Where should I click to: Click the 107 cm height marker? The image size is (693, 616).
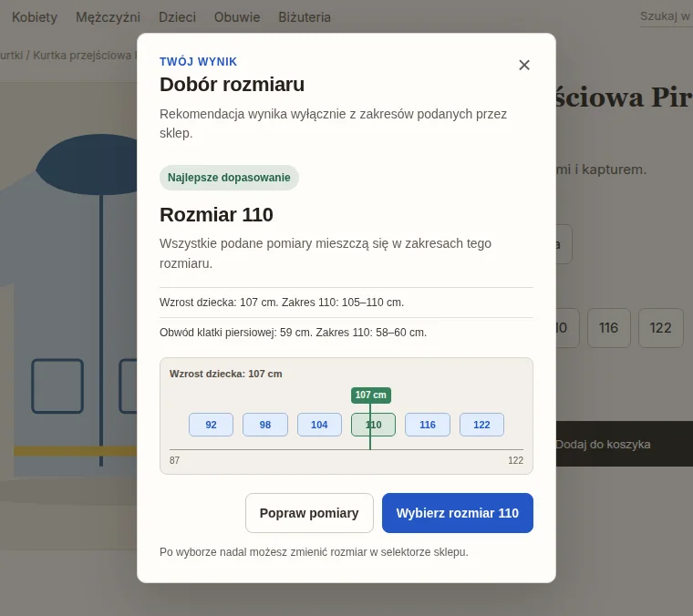pos(371,395)
